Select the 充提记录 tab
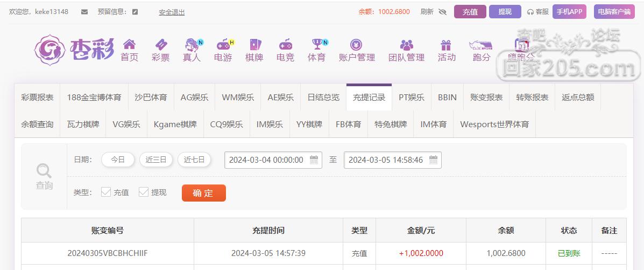644x270 pixels. (369, 98)
